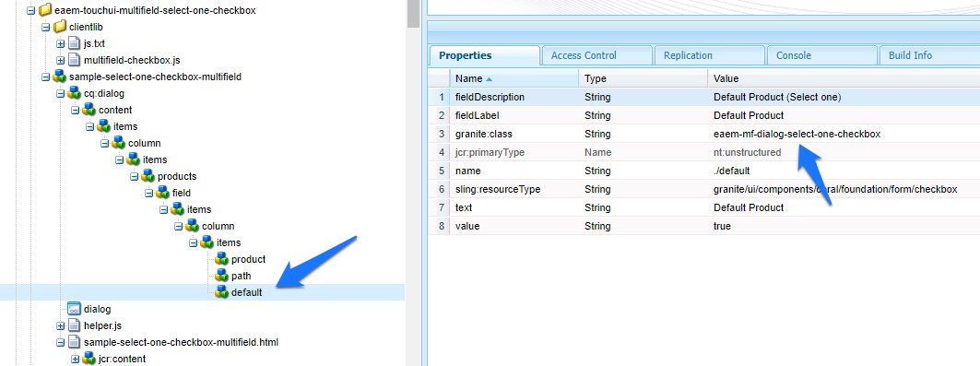Click the clientlib folder icon
The image size is (980, 366).
59,28
